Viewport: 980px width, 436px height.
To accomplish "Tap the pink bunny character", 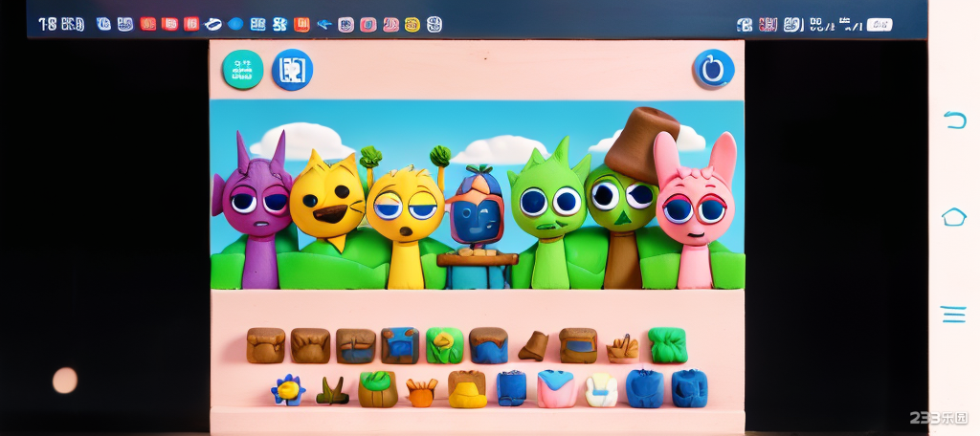I will (696, 212).
